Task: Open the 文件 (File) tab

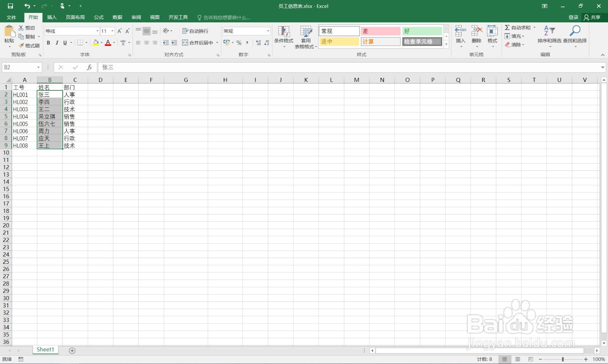Action: point(11,17)
